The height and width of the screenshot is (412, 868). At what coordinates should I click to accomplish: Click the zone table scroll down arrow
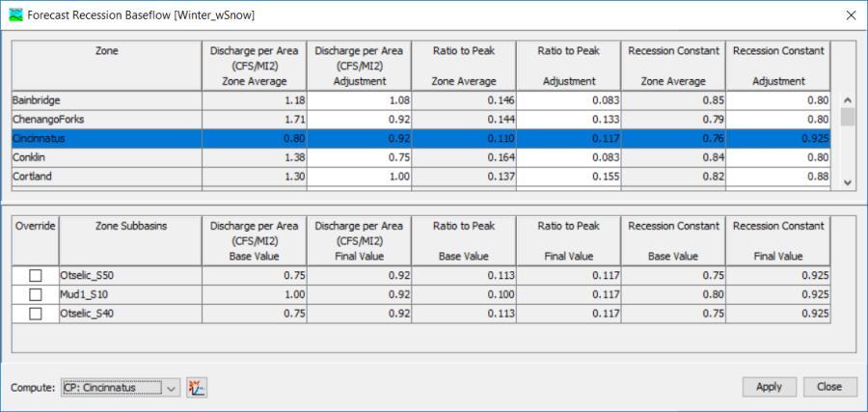click(847, 181)
